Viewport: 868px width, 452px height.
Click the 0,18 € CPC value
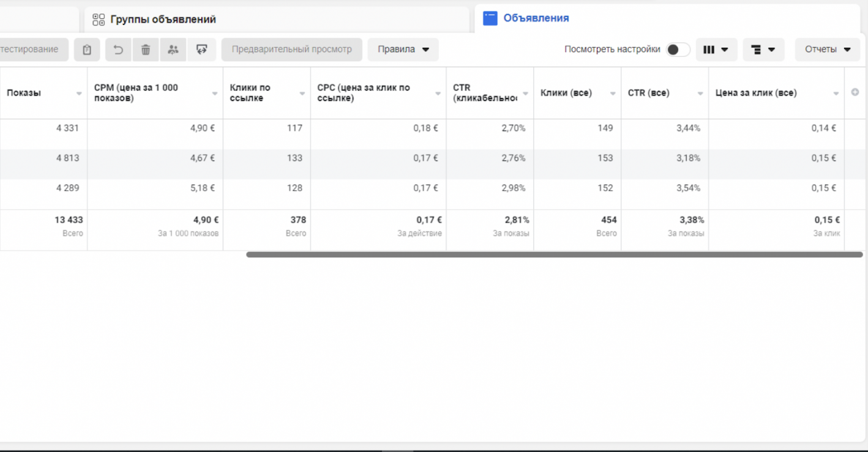pyautogui.click(x=425, y=128)
